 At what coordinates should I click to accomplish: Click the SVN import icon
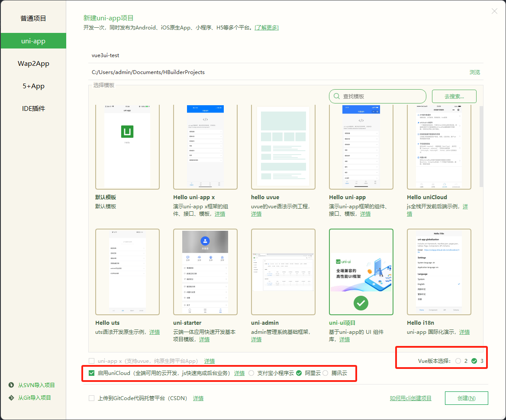(x=11, y=385)
